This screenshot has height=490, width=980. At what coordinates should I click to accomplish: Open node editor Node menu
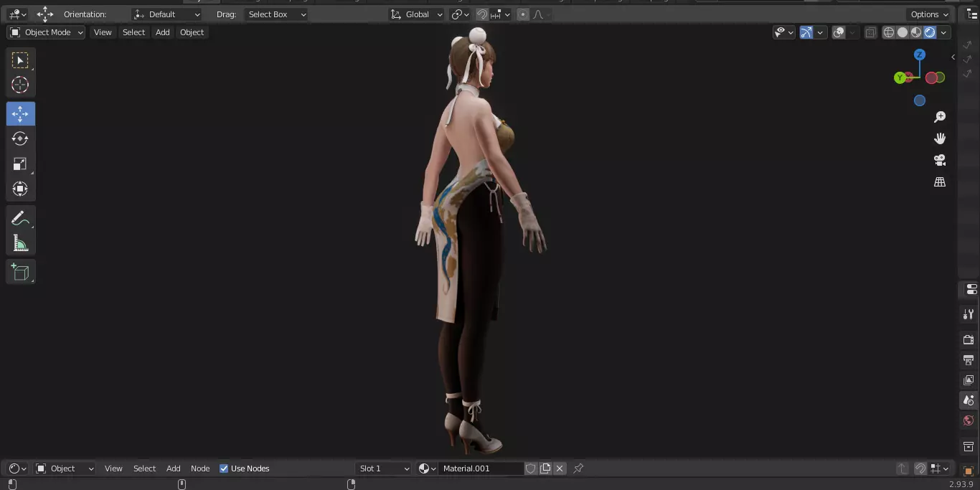(200, 468)
